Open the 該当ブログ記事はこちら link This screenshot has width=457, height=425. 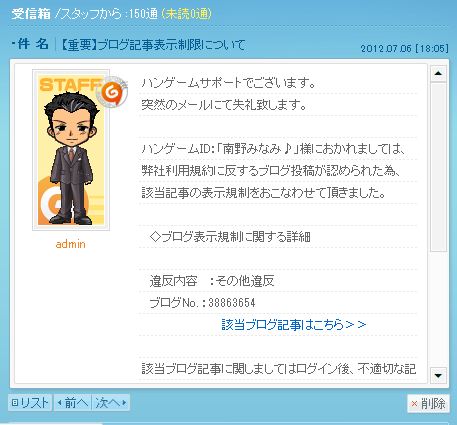coord(294,324)
